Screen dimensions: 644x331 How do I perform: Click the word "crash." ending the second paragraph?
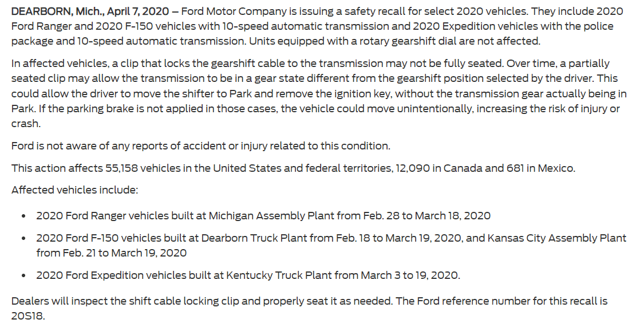26,124
